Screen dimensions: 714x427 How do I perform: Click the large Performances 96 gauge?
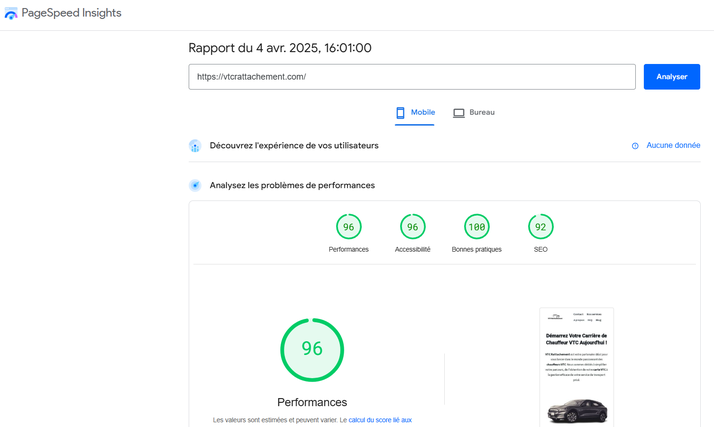click(312, 349)
